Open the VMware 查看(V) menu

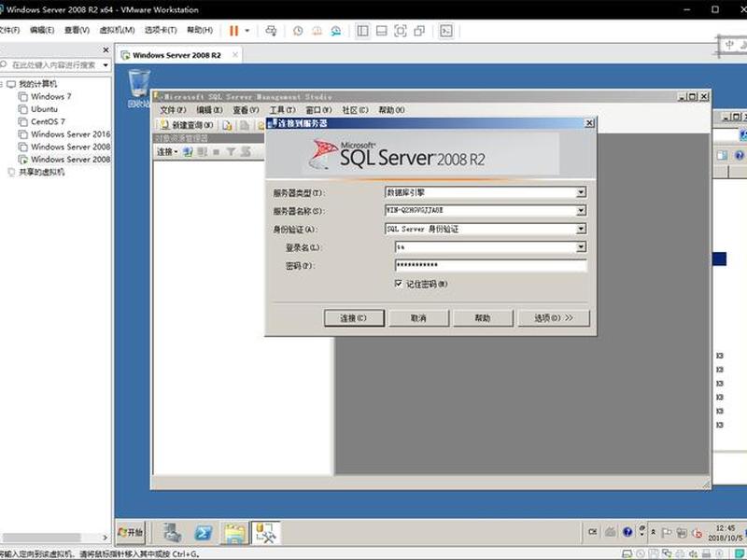pyautogui.click(x=77, y=30)
